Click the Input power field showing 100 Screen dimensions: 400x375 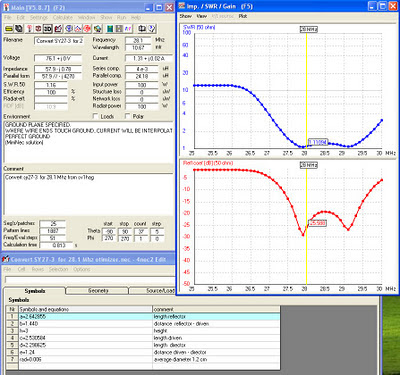tap(142, 85)
